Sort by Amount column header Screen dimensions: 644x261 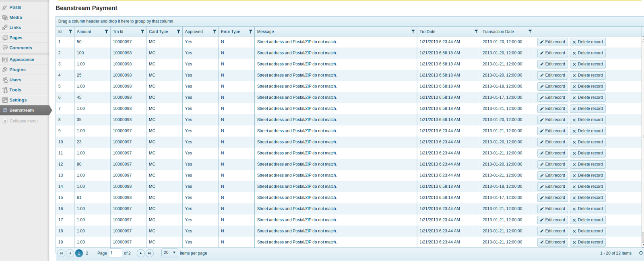point(84,31)
